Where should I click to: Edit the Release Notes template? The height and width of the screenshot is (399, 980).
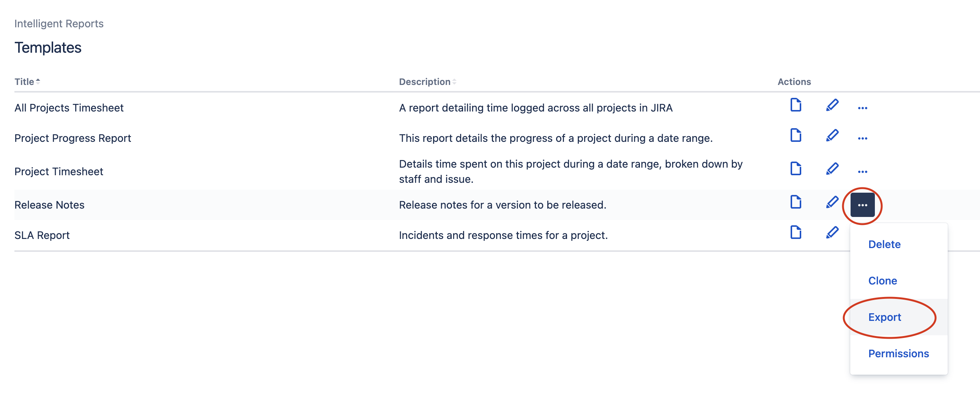pos(832,202)
